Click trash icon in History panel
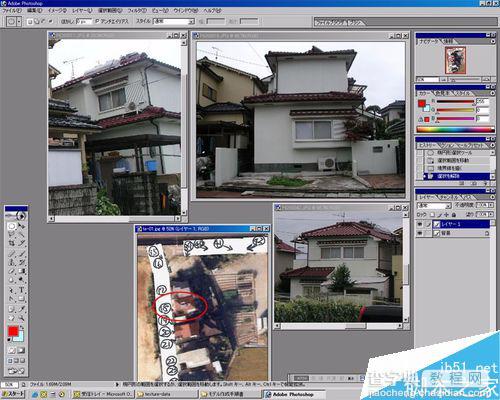 [x=484, y=183]
